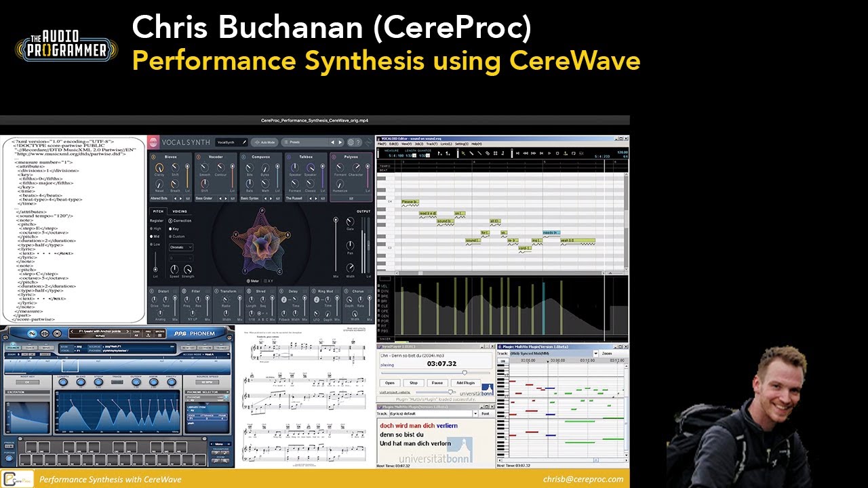
Task: Click the pencil icon beside VocalSynth preset name
Action: coord(244,142)
